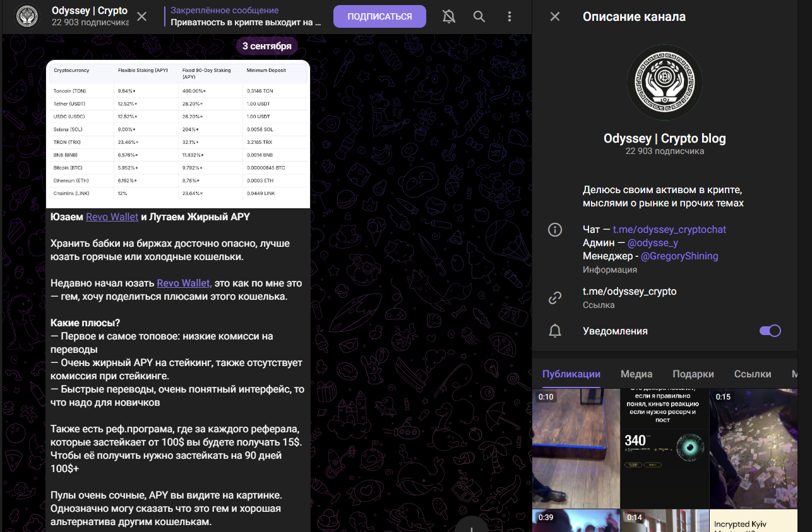
Task: Open the staking APY table image
Action: [178, 134]
